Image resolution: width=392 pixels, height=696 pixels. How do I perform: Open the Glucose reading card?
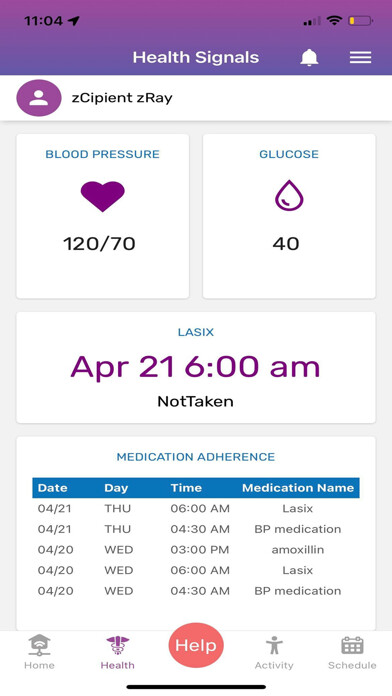(x=289, y=216)
